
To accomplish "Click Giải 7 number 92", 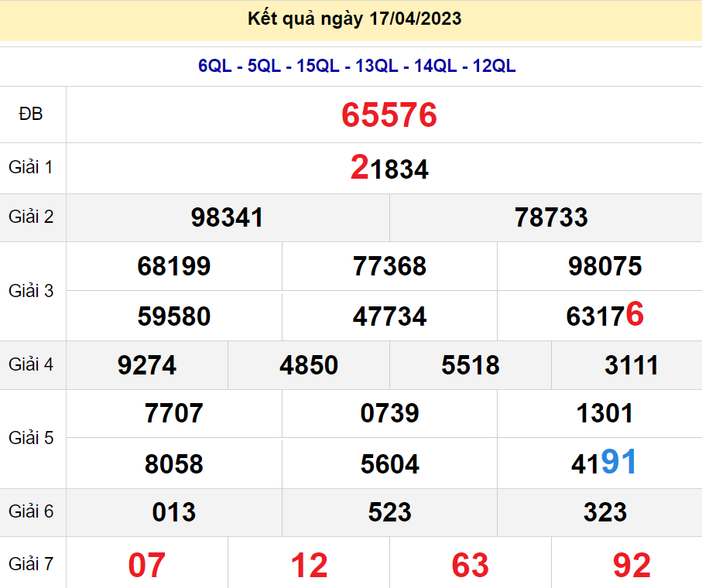I will [632, 565].
